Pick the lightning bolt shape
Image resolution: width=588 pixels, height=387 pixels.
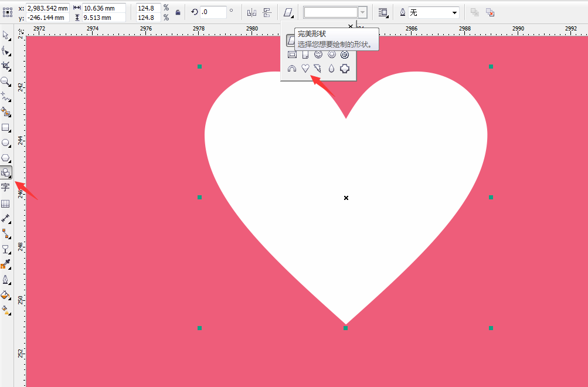[x=318, y=68]
